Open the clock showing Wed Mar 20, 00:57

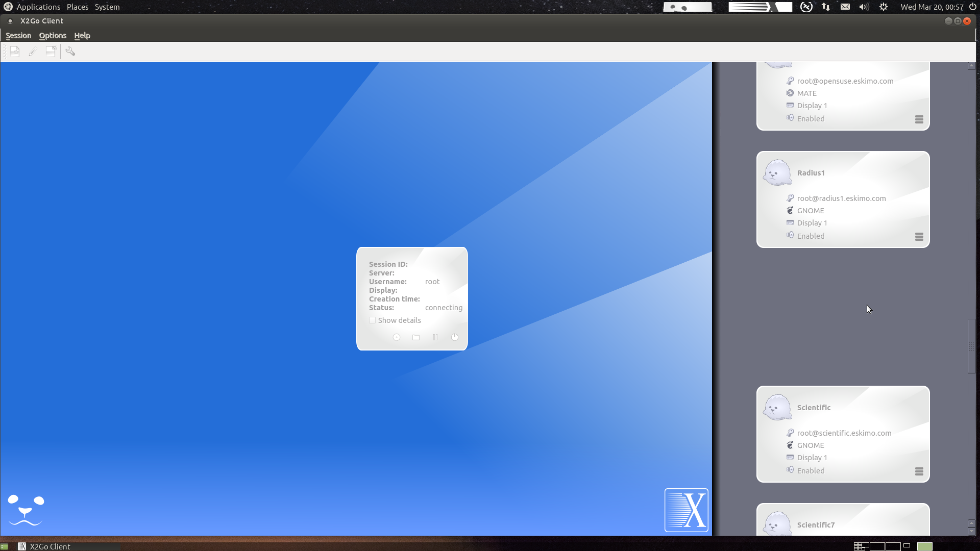[x=932, y=7]
